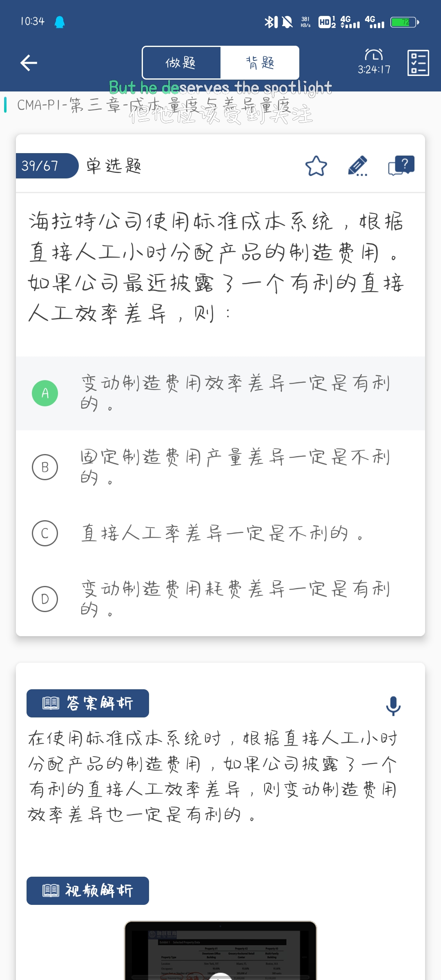The image size is (441, 980).
Task: Open the answer sheet checklist icon
Action: 418,63
